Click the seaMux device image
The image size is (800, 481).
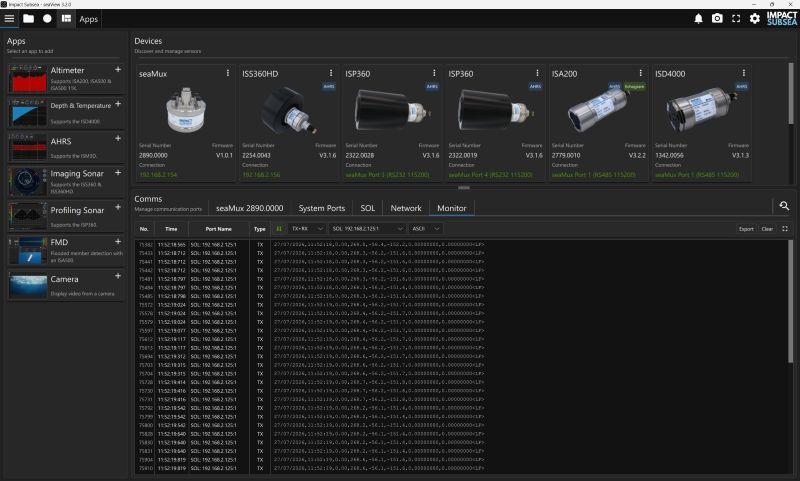coord(186,110)
